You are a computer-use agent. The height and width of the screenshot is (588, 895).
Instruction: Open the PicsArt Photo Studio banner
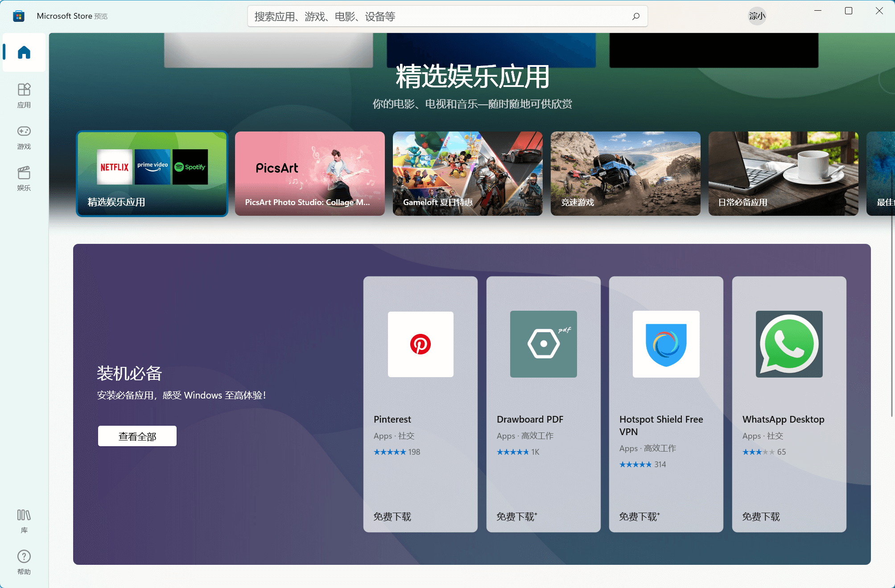pos(310,173)
